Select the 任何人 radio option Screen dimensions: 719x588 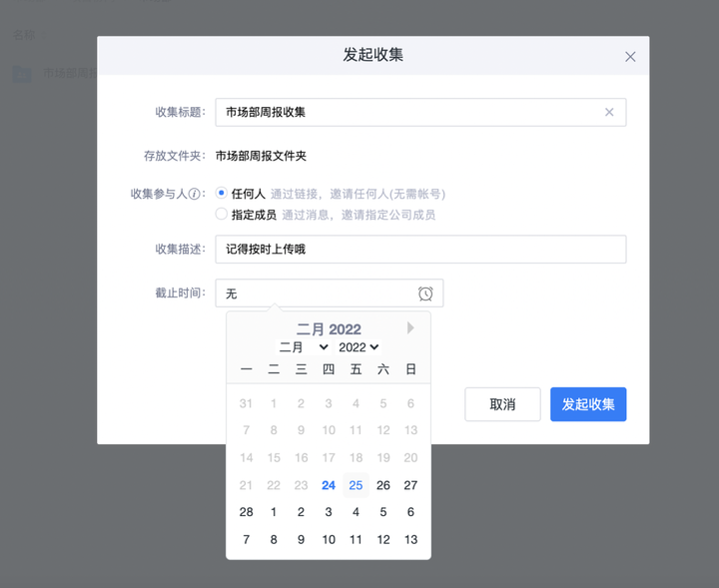click(x=222, y=194)
